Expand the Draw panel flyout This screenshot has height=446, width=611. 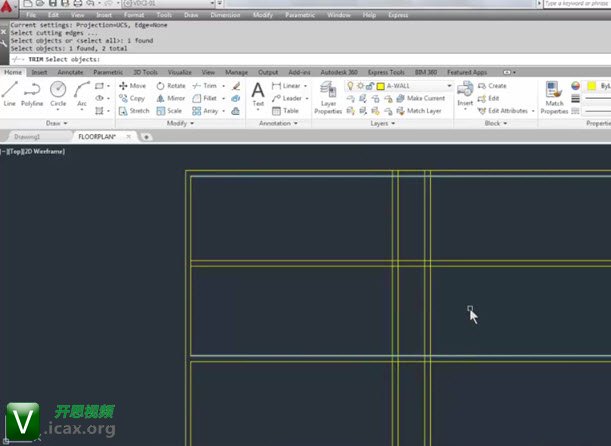(x=57, y=123)
